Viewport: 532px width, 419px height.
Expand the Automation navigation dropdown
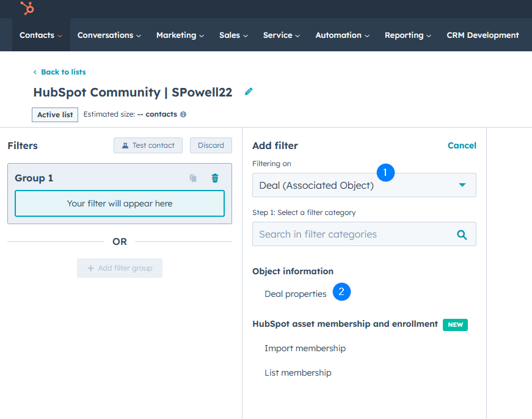[342, 35]
